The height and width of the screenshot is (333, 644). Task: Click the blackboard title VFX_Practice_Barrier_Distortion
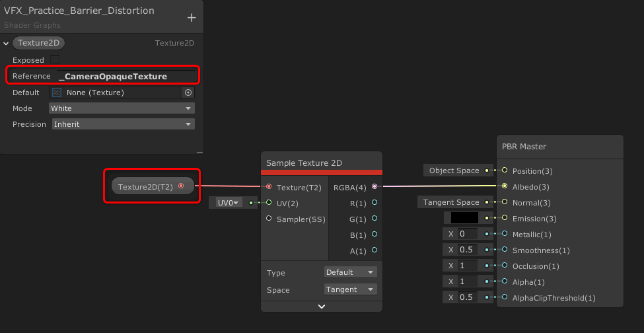click(x=79, y=11)
